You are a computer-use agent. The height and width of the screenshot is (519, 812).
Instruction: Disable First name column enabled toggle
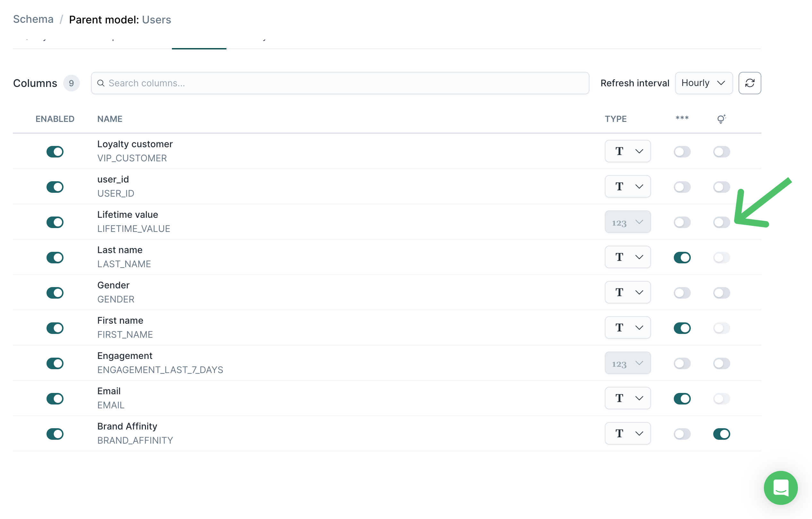(55, 328)
